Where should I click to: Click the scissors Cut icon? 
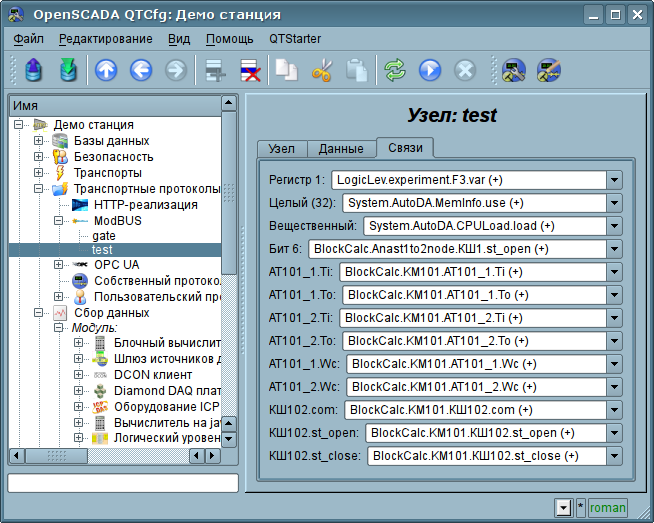[x=321, y=70]
